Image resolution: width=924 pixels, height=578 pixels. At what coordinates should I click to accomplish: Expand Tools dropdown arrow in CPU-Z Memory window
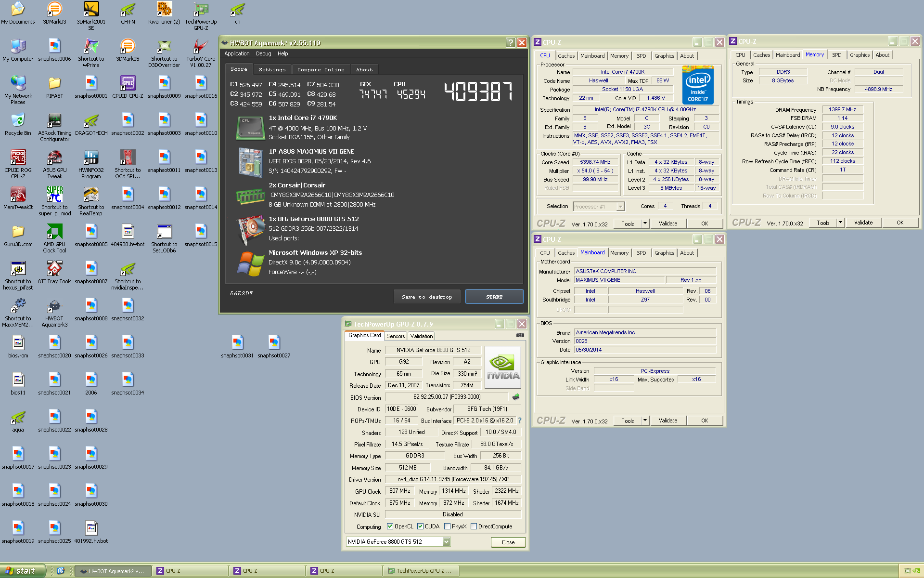[x=840, y=223]
